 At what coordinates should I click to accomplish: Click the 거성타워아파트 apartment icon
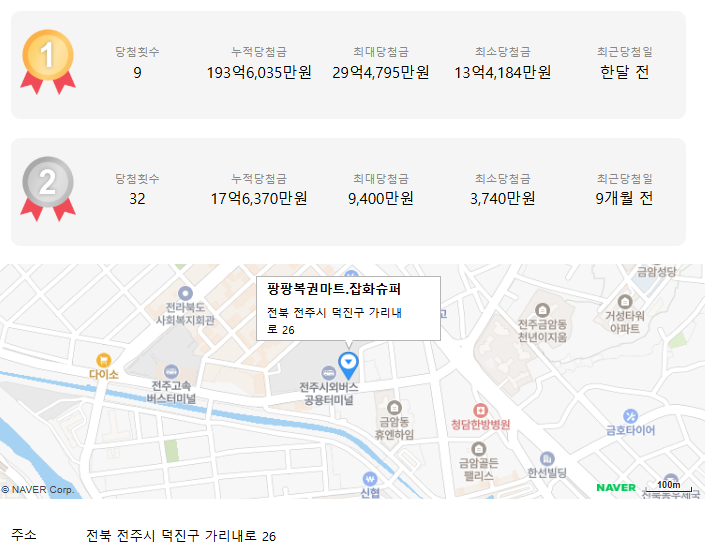click(x=625, y=301)
